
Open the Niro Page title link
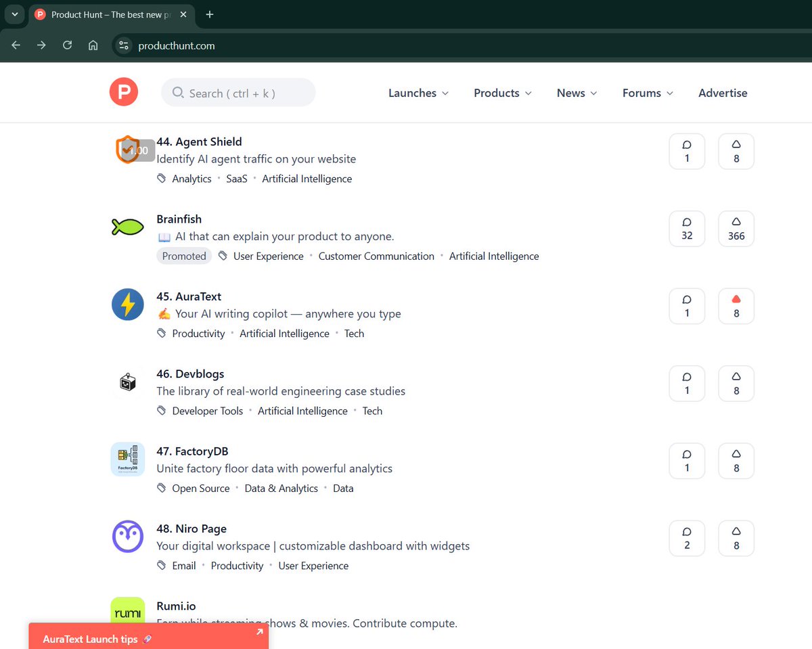[x=191, y=529]
